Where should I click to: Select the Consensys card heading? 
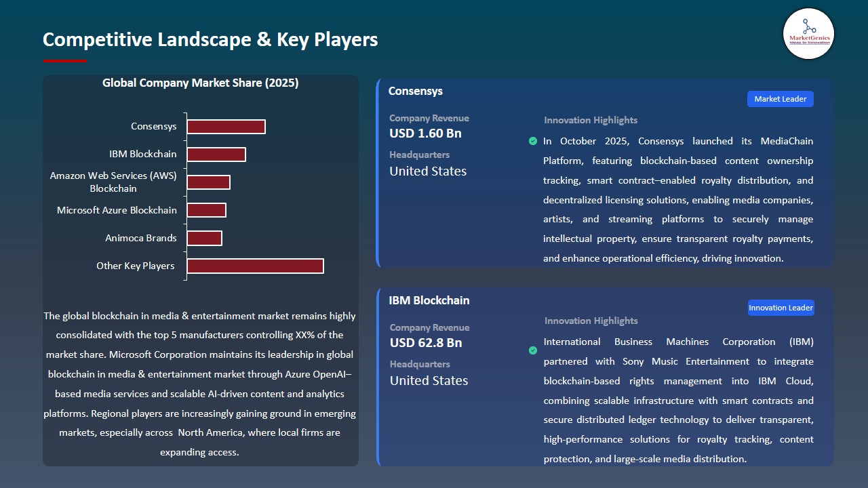click(415, 91)
